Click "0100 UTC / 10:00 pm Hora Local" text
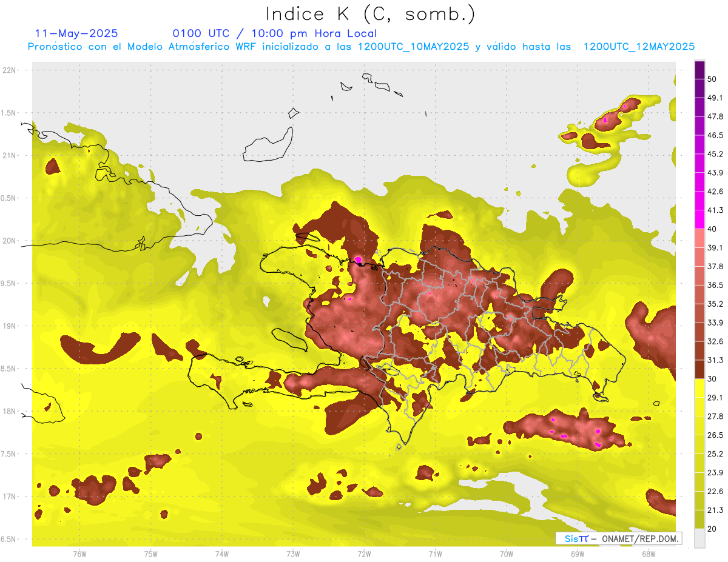The height and width of the screenshot is (562, 728). coord(274,33)
